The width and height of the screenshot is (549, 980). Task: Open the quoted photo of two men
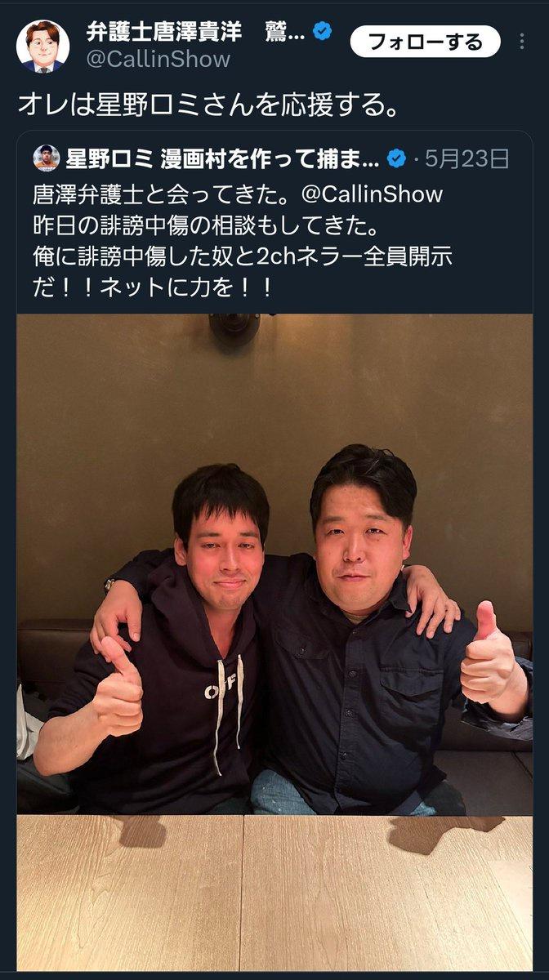pos(274,643)
